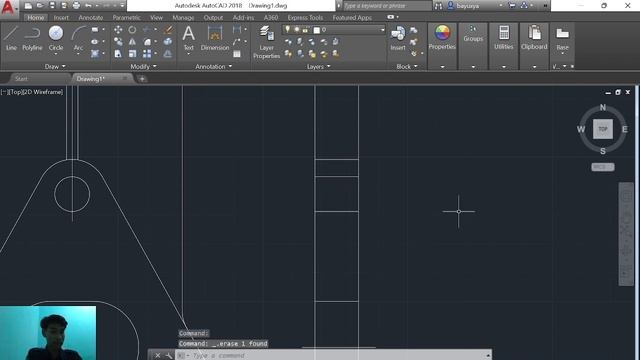Viewport: 640px width, 360px height.
Task: Select the Polyline tool
Action: [x=32, y=38]
